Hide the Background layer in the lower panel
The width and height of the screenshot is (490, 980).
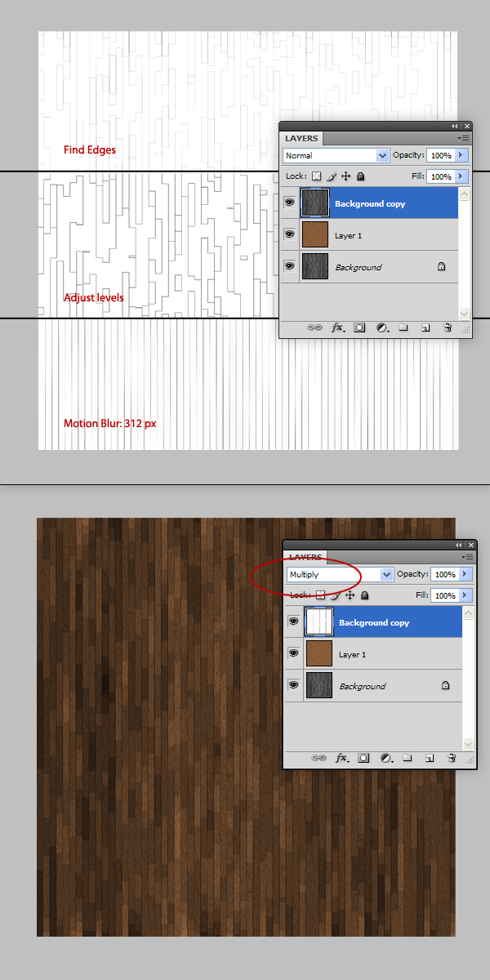coord(293,686)
